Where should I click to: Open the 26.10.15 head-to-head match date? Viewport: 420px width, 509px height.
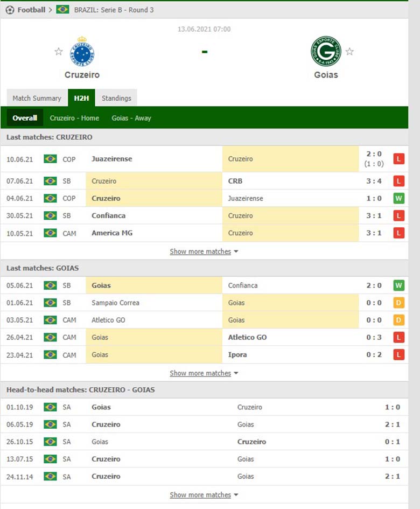(20, 442)
